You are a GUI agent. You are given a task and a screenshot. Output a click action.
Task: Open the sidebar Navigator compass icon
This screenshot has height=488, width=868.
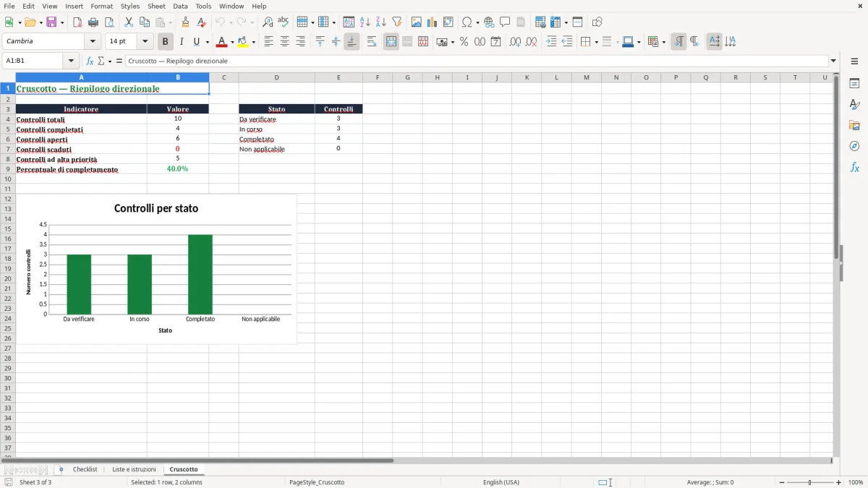[x=854, y=146]
